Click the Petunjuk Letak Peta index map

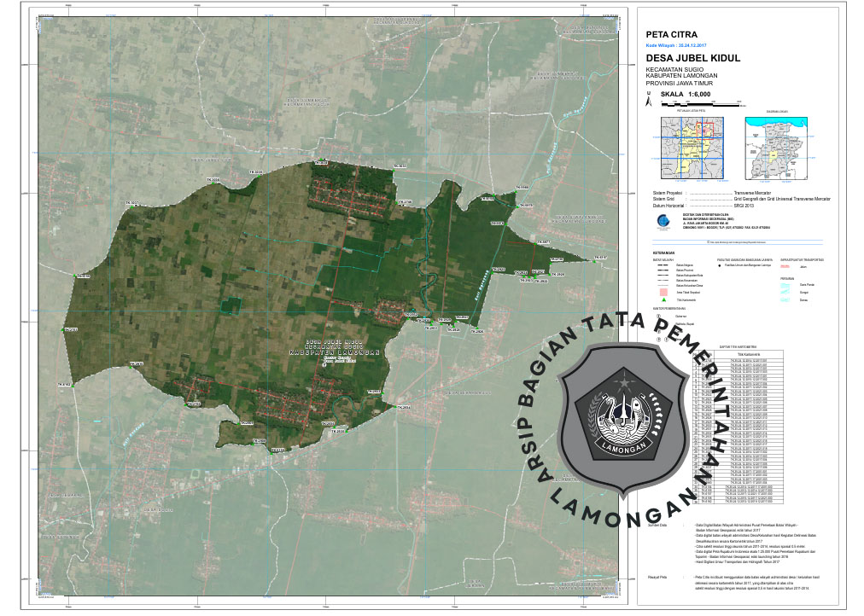coord(691,148)
